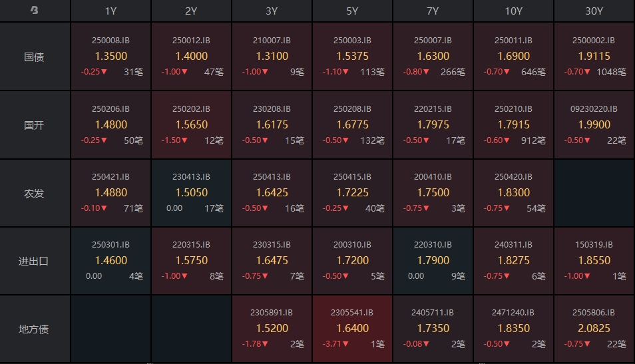Click the 农发 row header

point(35,193)
